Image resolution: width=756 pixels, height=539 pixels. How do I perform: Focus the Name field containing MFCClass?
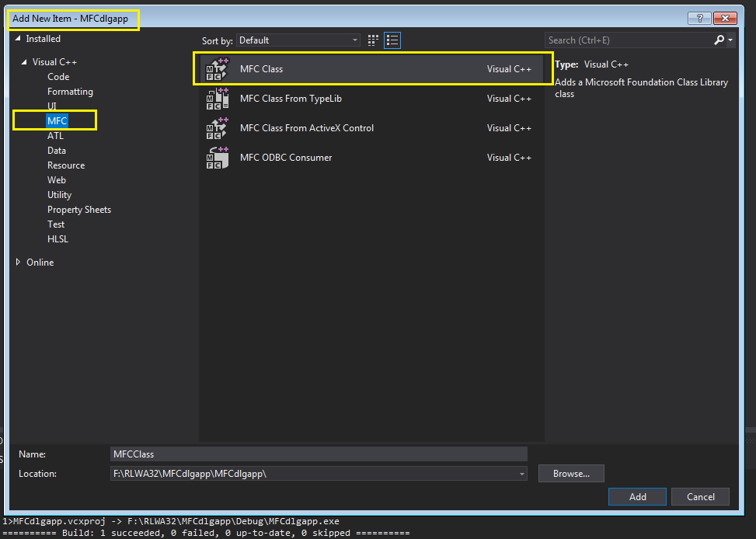click(x=319, y=454)
